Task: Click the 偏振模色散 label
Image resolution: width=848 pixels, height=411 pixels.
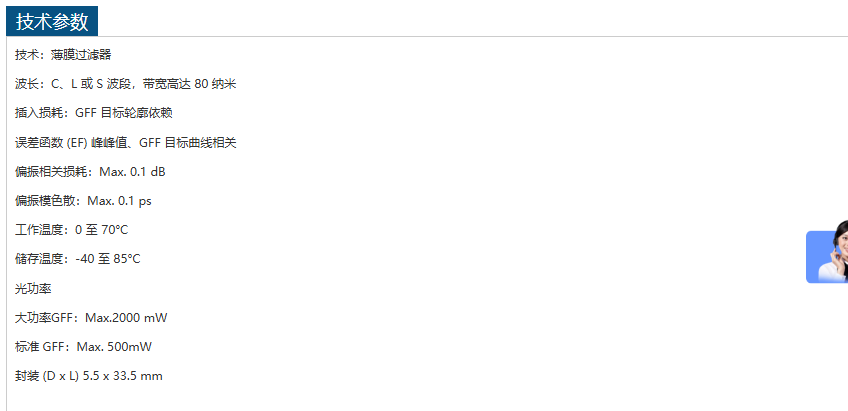Action: pos(45,201)
